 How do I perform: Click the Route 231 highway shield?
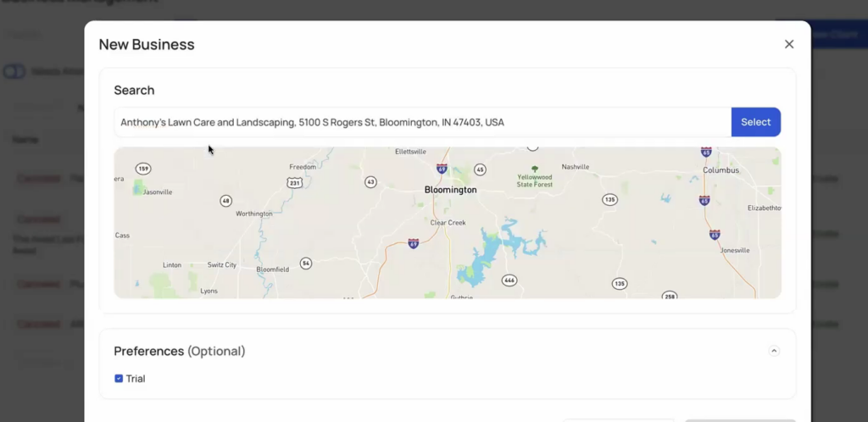pos(294,182)
